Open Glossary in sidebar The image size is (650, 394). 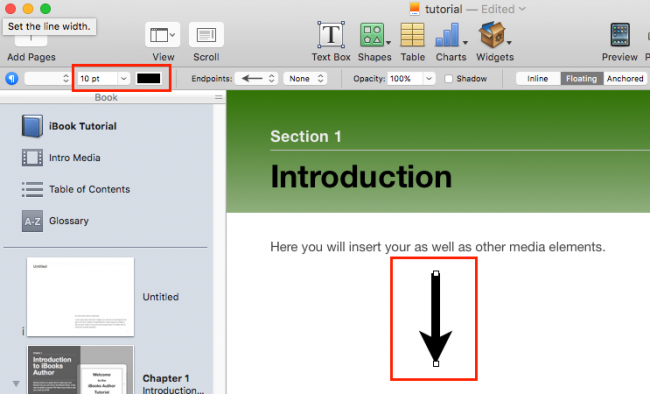69,221
